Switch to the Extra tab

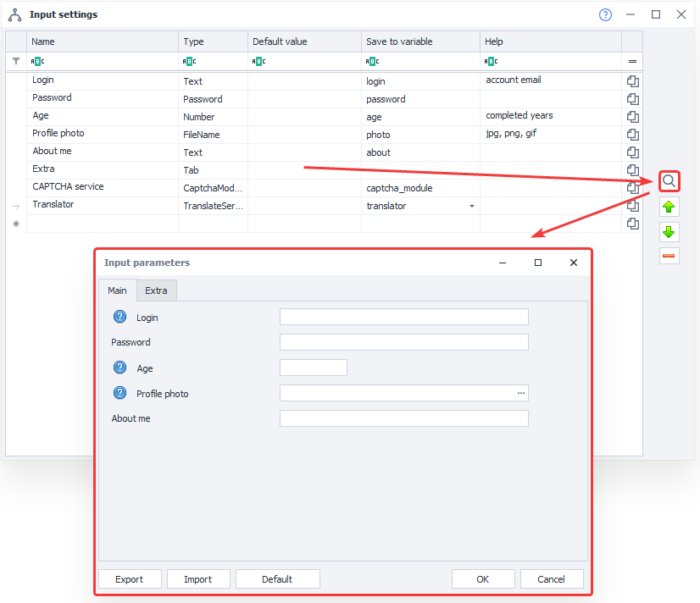pyautogui.click(x=156, y=290)
